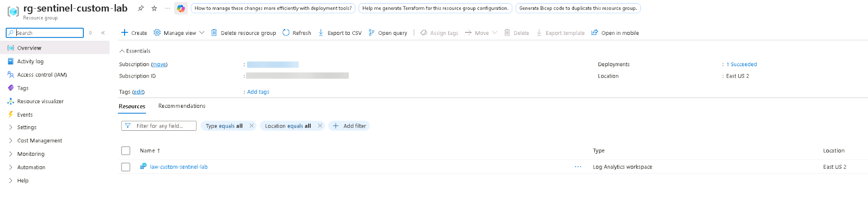Tick the select-all resources checkbox

point(126,151)
